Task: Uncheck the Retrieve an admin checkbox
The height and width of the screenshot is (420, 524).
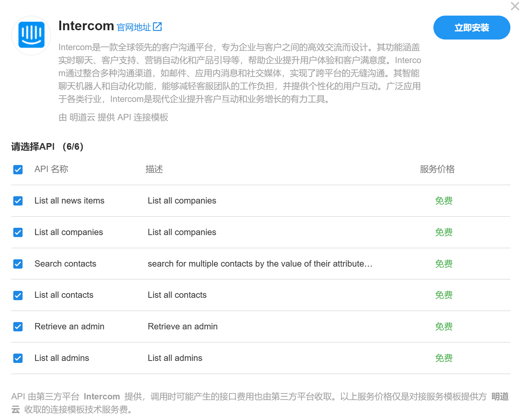Action: 18,327
